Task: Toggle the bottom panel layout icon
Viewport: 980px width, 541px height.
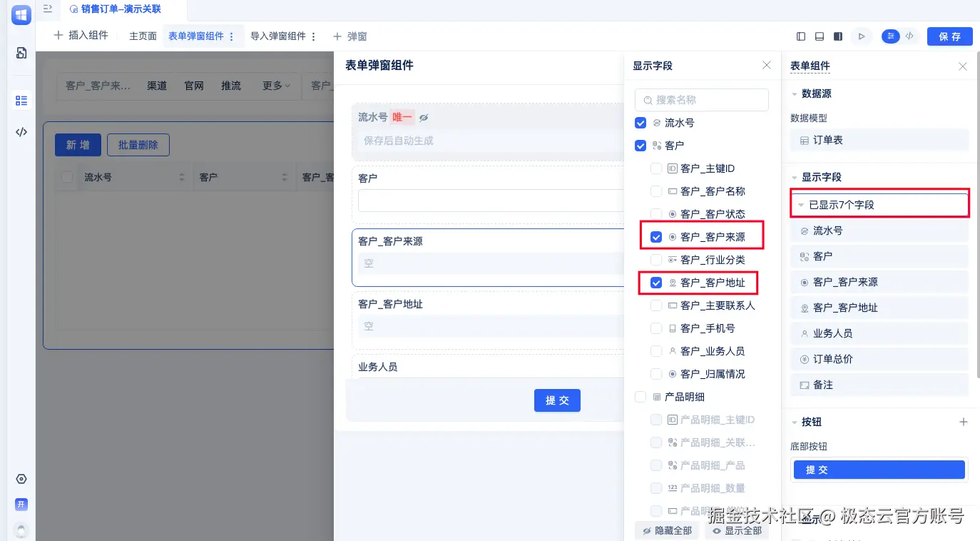Action: 820,36
